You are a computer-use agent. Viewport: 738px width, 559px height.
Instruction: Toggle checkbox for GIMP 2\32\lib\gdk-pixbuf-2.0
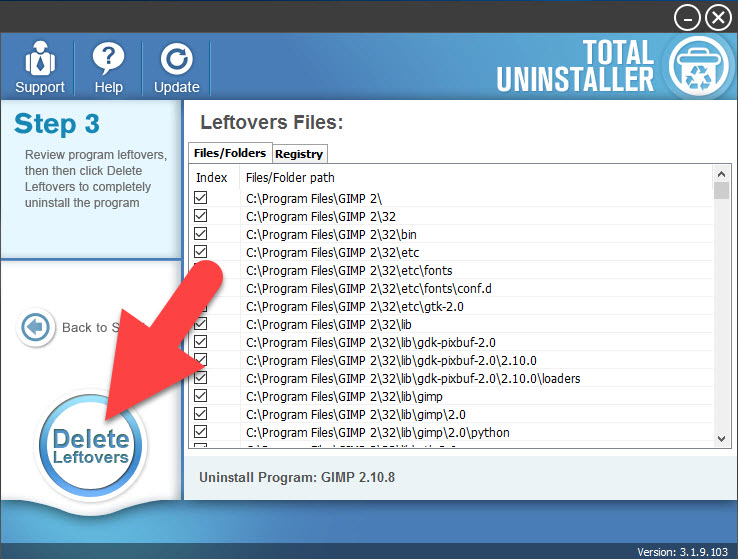point(201,342)
